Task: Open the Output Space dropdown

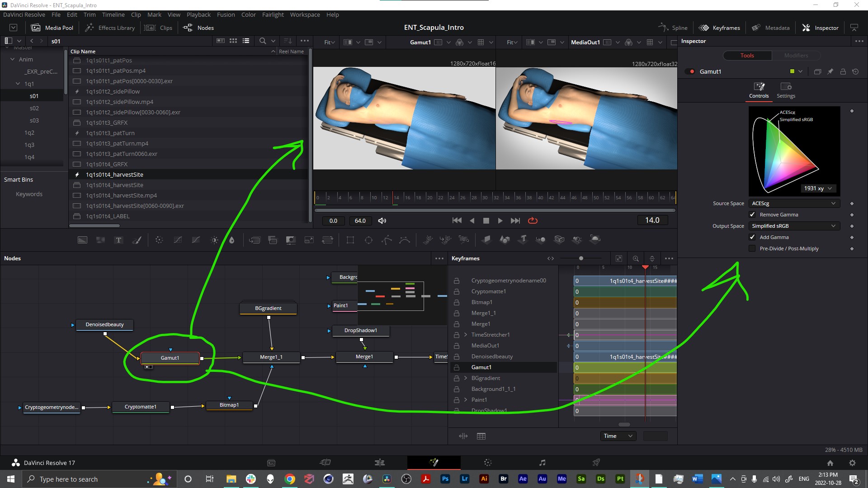Action: (x=794, y=226)
